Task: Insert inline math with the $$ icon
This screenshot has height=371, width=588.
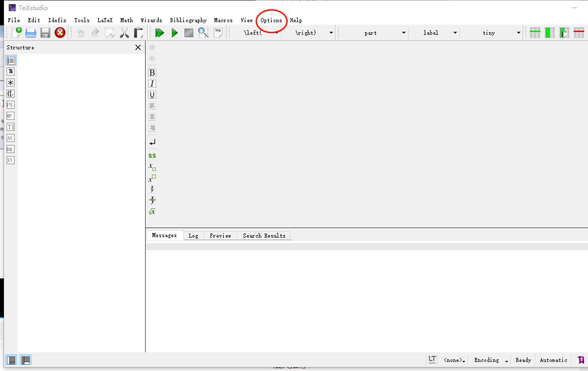Action: 152,156
